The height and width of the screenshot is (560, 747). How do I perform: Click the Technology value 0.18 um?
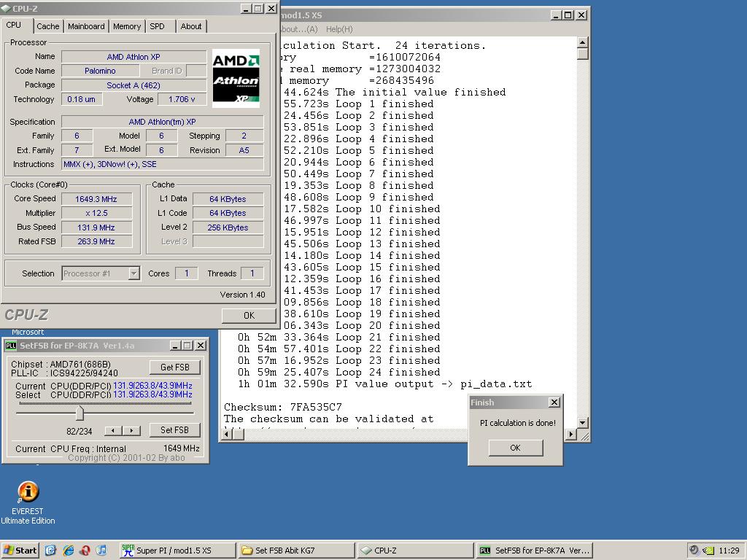82,99
